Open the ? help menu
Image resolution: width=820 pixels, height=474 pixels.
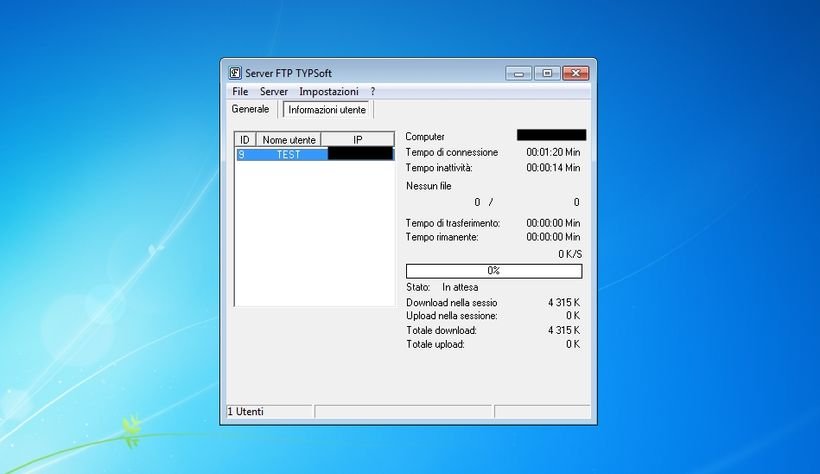pyautogui.click(x=372, y=91)
